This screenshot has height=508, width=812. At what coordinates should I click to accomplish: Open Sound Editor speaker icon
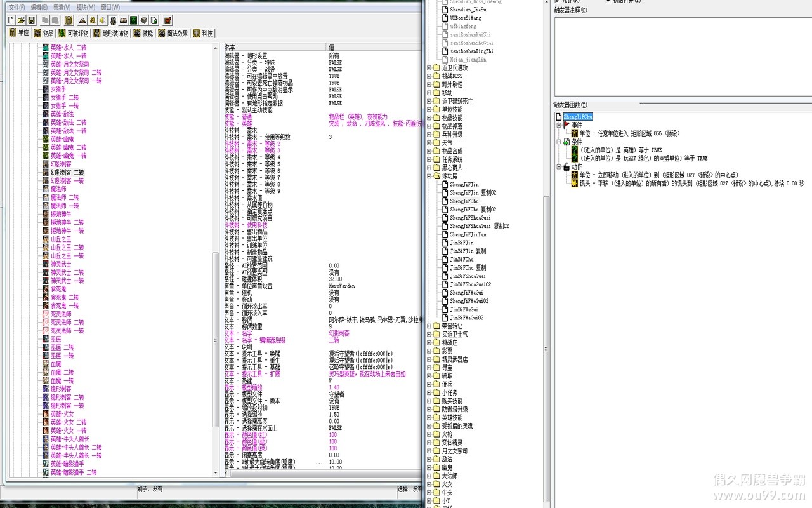point(103,20)
